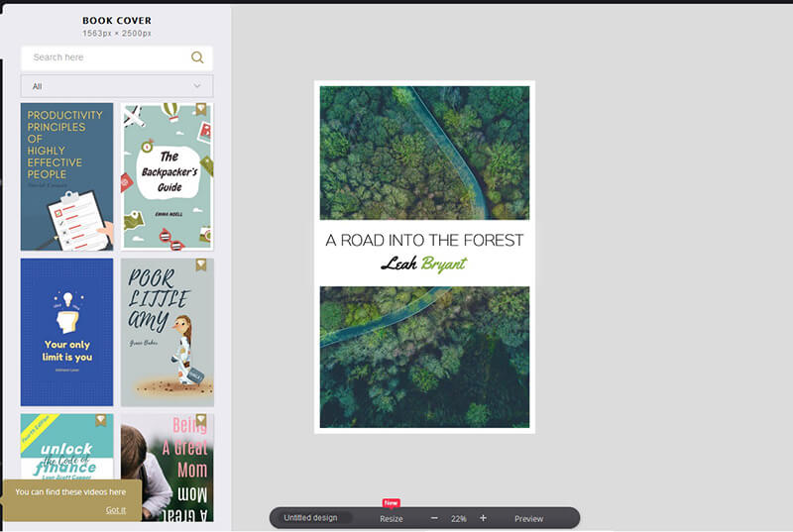793x532 pixels.
Task: Select the bottom forest photo on canvas
Action: [424, 358]
